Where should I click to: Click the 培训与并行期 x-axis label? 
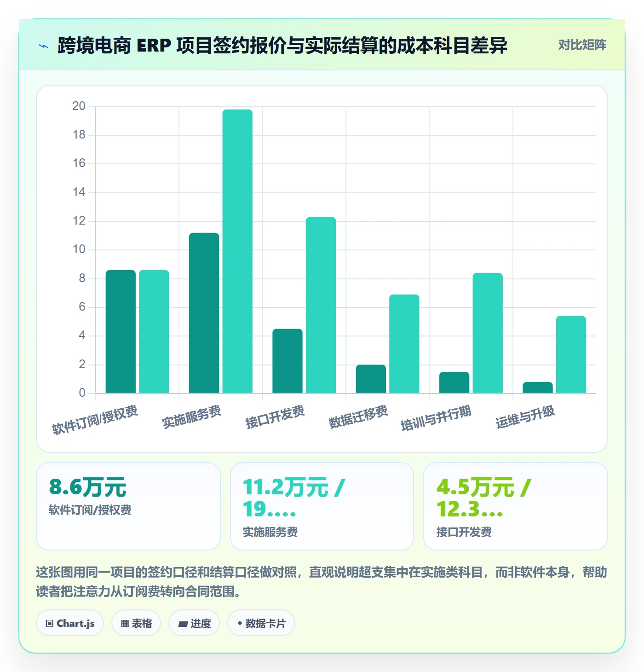point(436,418)
